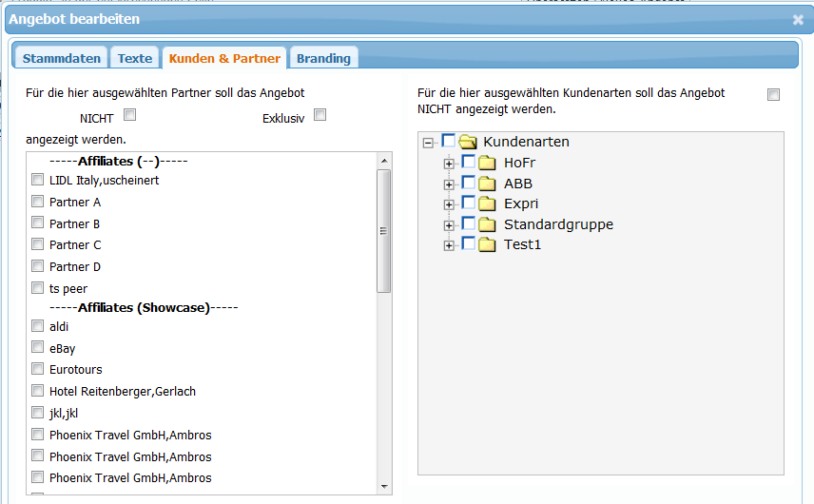Switch to the Stammdaten tab
The image size is (814, 504).
coord(62,58)
